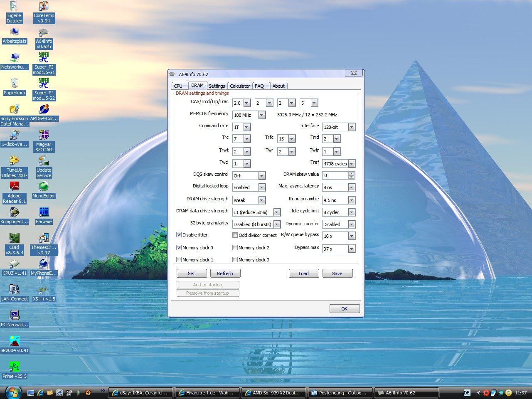This screenshot has width=532, height=399.
Task: Open the Interface 128-bit dropdown
Action: tap(352, 127)
